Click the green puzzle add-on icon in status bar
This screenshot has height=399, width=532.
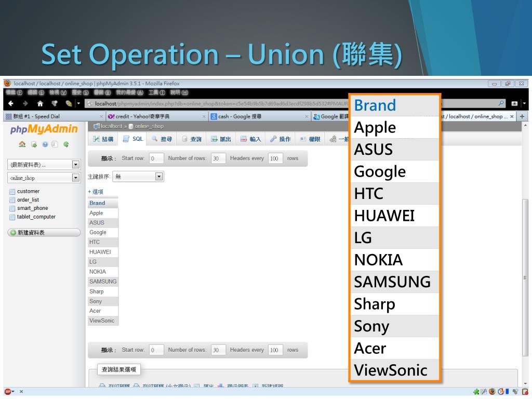476,392
